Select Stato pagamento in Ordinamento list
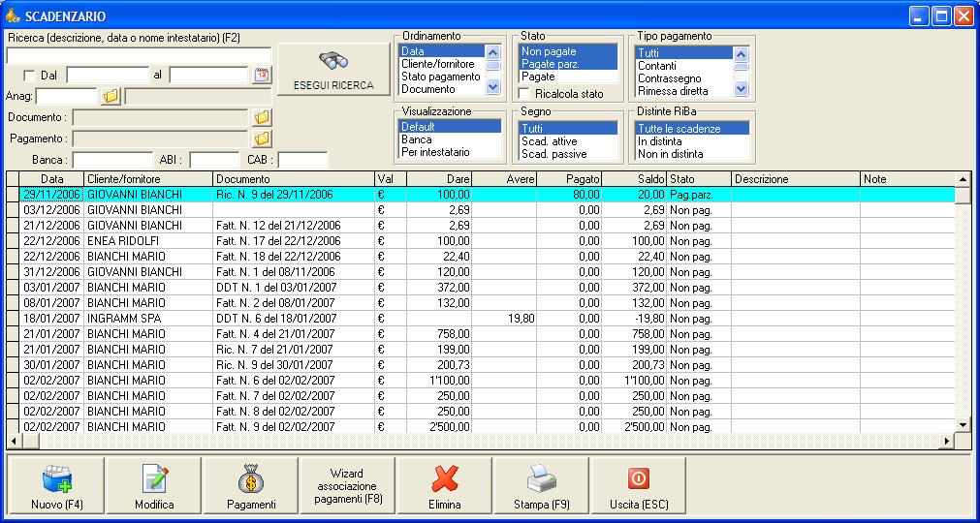Viewport: 980px width, 523px height. (x=441, y=77)
